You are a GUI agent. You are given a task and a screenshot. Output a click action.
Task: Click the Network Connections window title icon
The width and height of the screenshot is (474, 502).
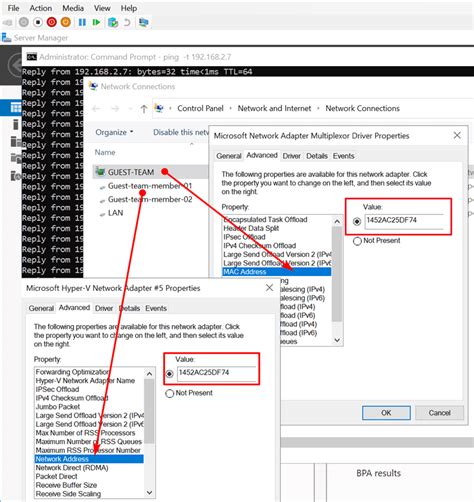pyautogui.click(x=94, y=86)
